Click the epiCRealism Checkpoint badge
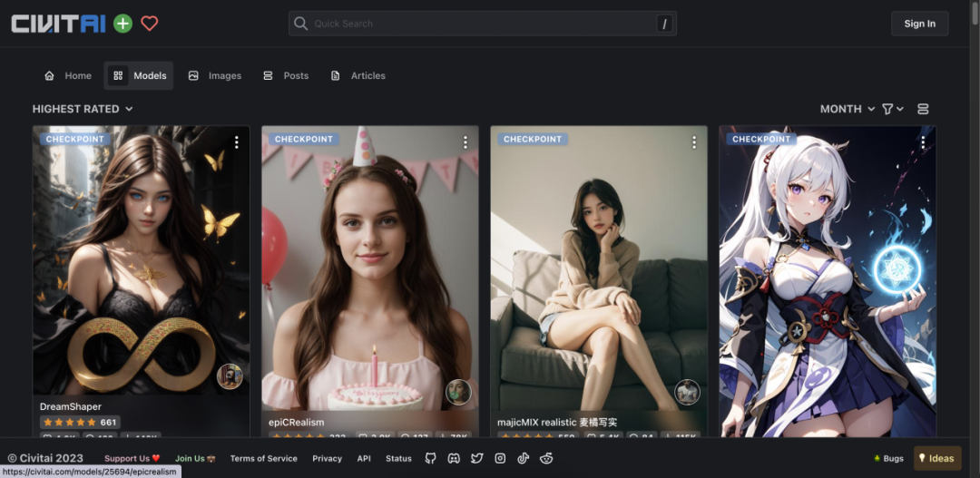This screenshot has height=478, width=980. [304, 139]
